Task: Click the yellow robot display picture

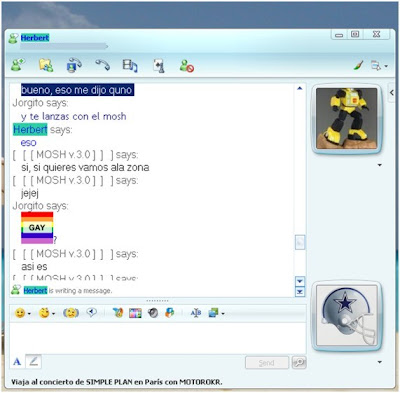Action: pyautogui.click(x=347, y=118)
